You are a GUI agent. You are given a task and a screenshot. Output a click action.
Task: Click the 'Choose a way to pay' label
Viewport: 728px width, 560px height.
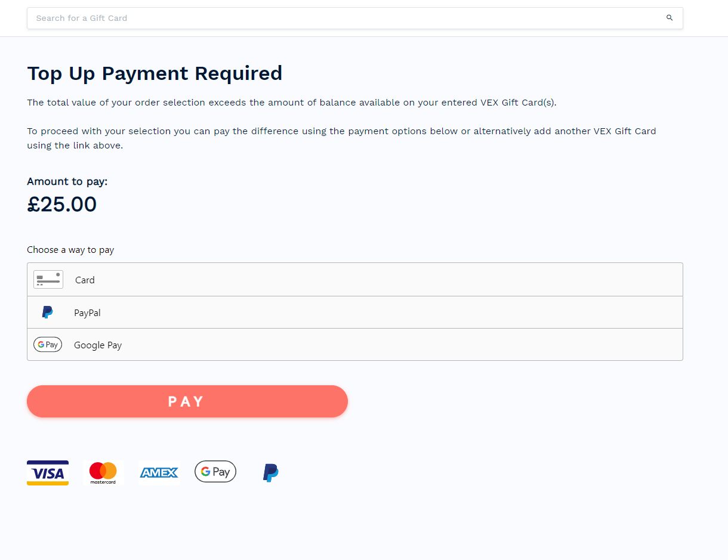point(70,250)
